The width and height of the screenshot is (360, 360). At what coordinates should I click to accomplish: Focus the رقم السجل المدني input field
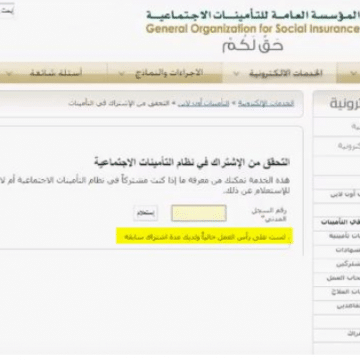pyautogui.click(x=199, y=213)
